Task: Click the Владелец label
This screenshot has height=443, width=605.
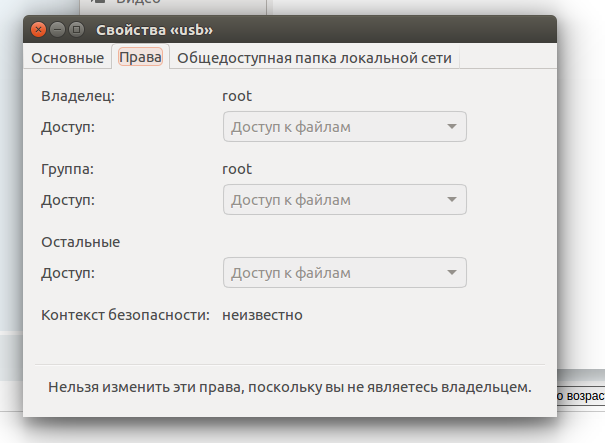Action: (78, 96)
